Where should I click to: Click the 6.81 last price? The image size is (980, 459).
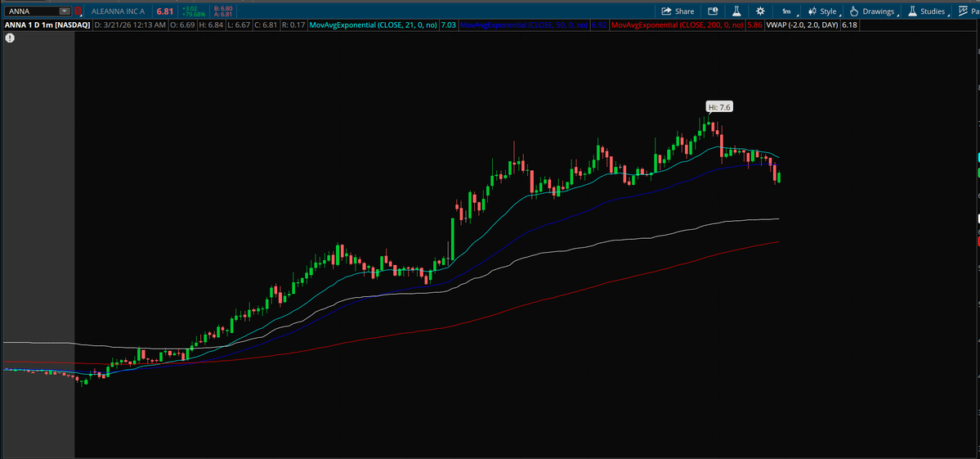(x=164, y=11)
